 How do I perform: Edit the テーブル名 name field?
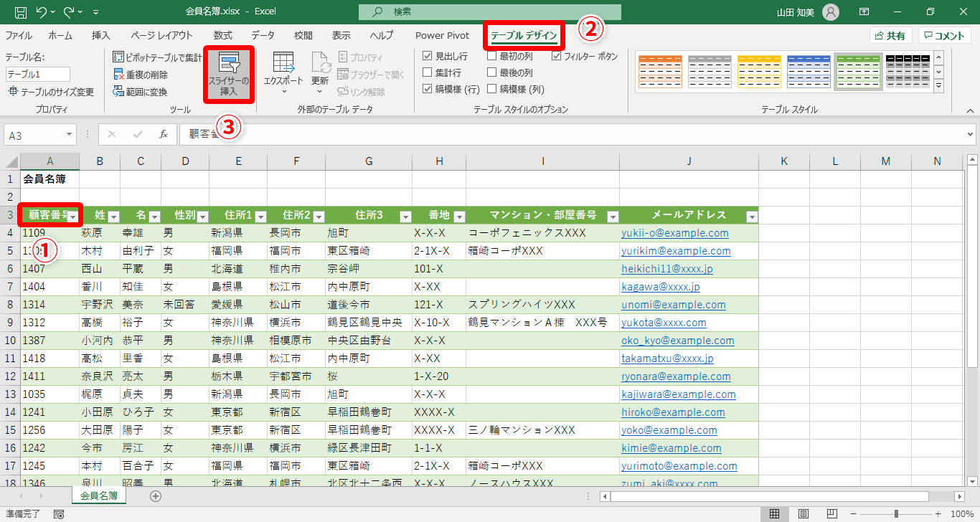coord(38,74)
